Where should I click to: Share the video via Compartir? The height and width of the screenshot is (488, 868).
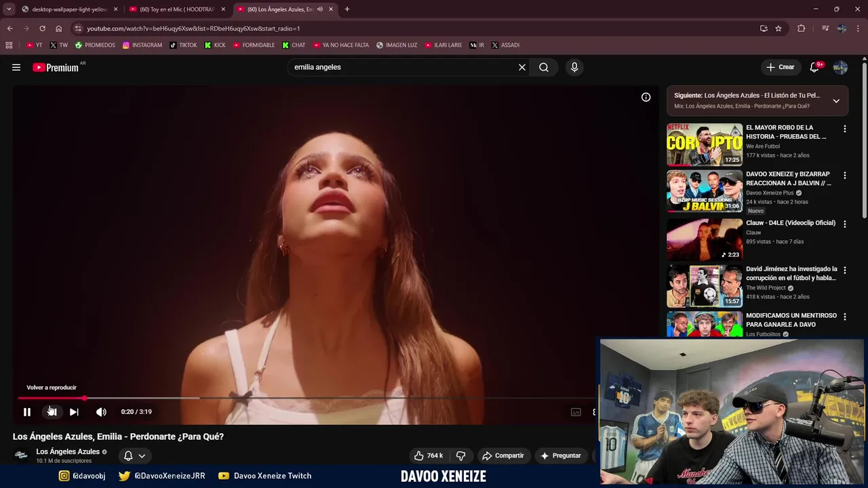coord(502,455)
